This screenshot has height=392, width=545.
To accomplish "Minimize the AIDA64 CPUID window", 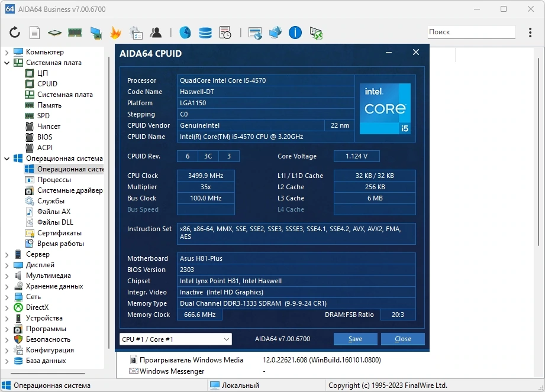I will tap(389, 53).
